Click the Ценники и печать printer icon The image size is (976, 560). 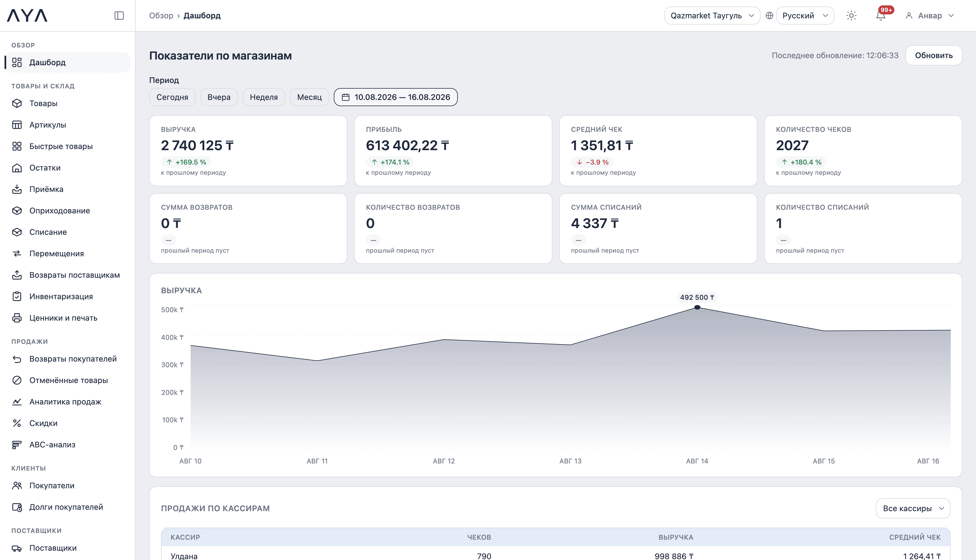(17, 318)
